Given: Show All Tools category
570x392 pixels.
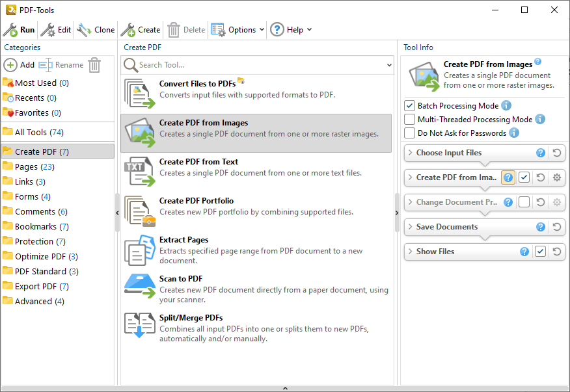Looking at the screenshot, I should pos(33,132).
